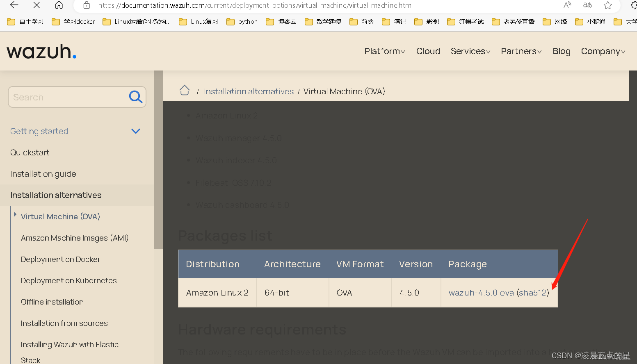Open the 红帽考试 bookmark folder
Viewport: 637px width, 364px height.
point(466,22)
